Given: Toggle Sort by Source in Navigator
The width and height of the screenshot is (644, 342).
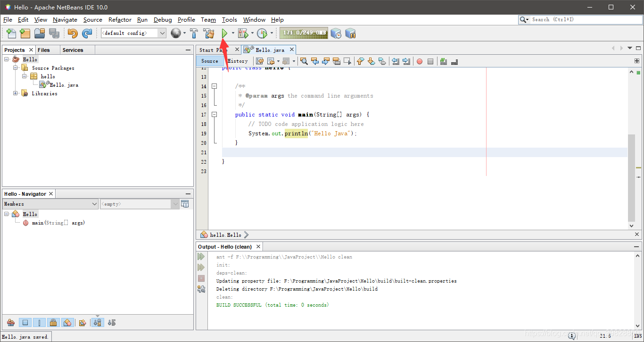Looking at the screenshot, I should pyautogui.click(x=112, y=323).
